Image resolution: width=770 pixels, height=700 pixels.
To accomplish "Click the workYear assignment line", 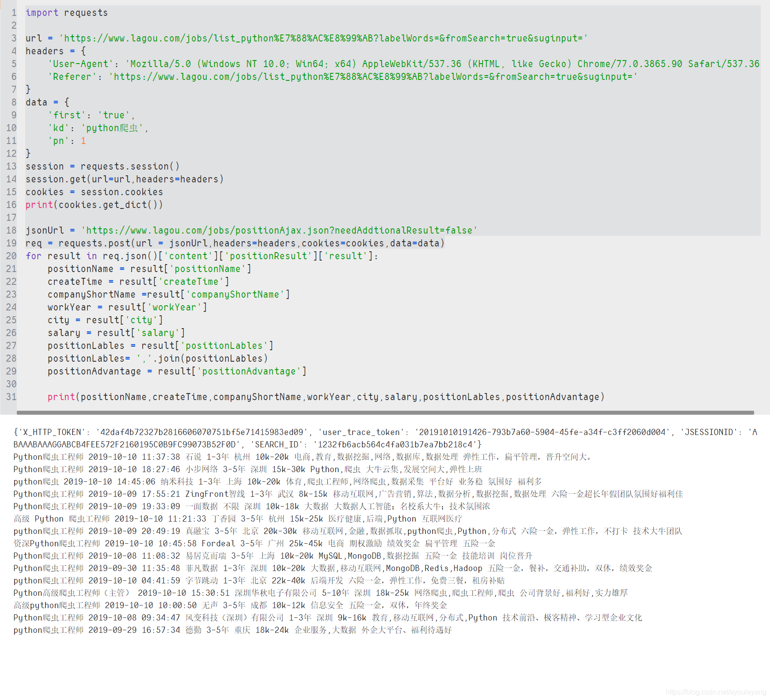I will [127, 307].
